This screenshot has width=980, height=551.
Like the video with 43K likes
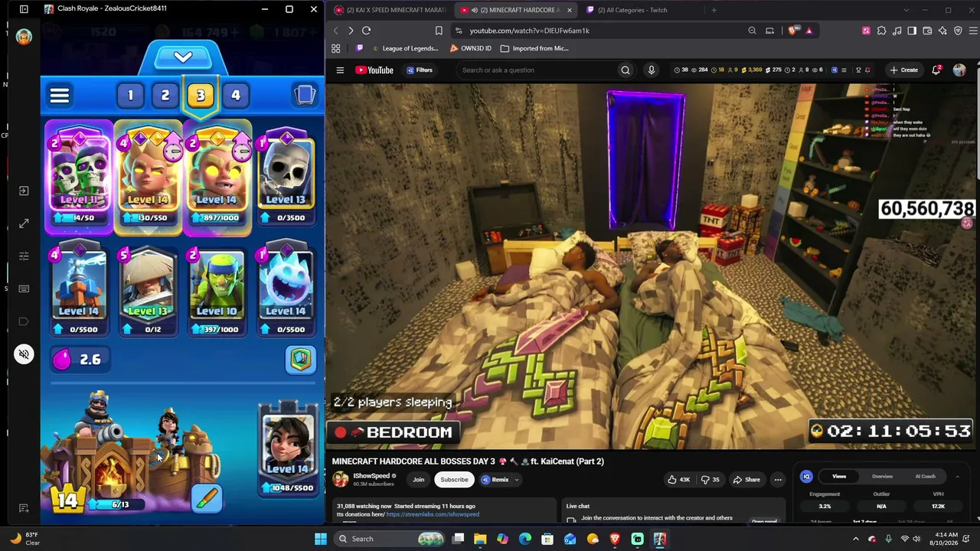pyautogui.click(x=678, y=480)
